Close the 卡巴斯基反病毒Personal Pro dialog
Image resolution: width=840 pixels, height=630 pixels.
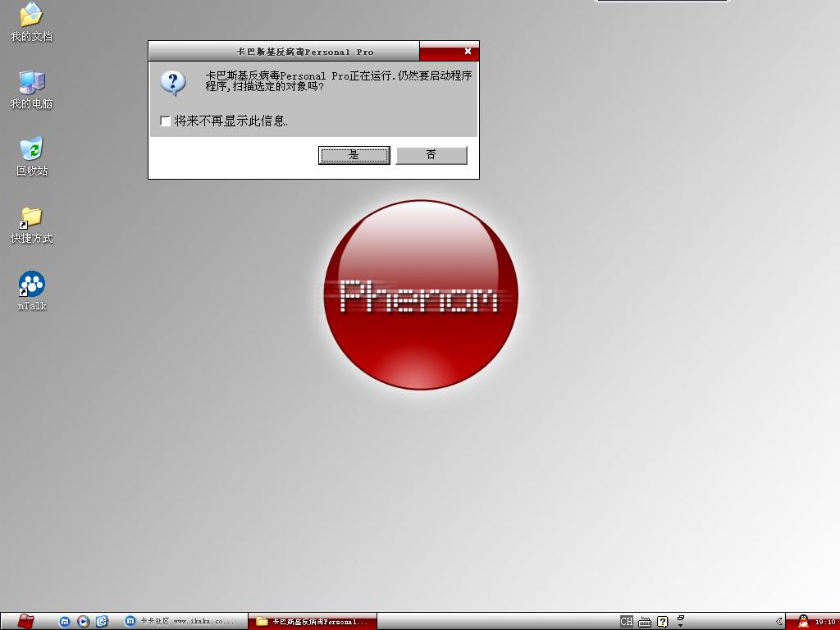[468, 52]
